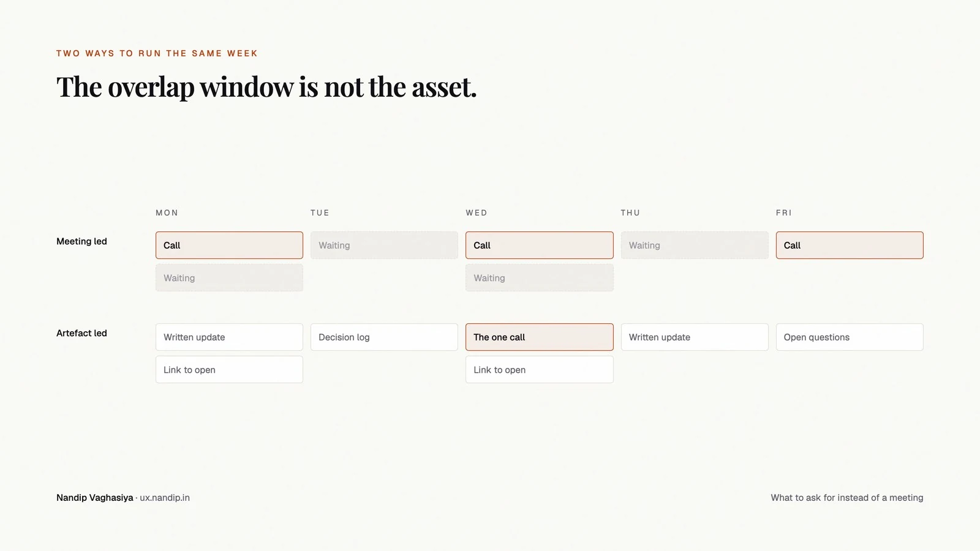
Task: Select the Wednesday Call block in Meeting led
Action: tap(539, 245)
